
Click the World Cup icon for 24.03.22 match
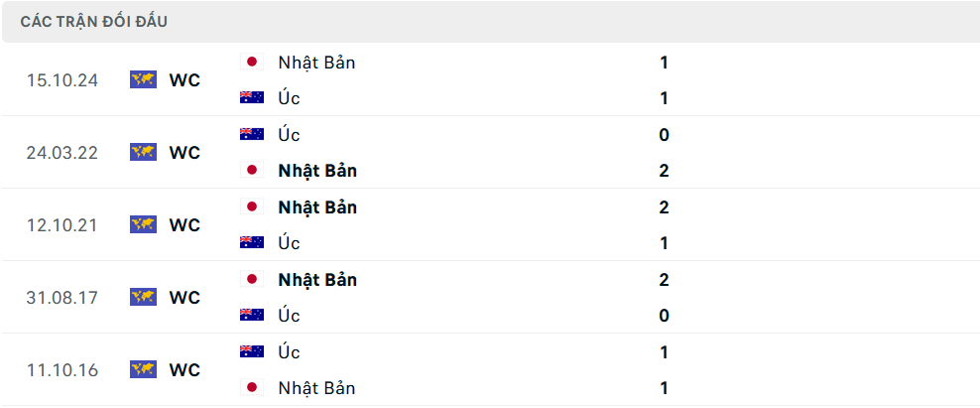click(x=143, y=152)
